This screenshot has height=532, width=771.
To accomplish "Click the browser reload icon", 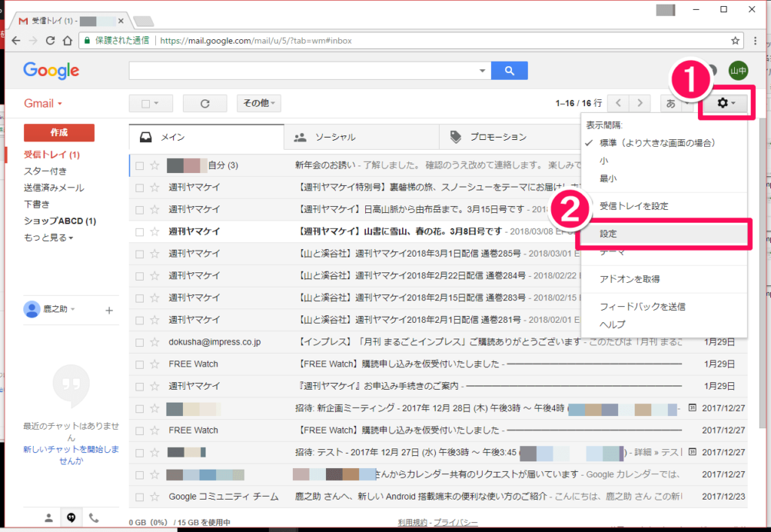I will [x=50, y=41].
